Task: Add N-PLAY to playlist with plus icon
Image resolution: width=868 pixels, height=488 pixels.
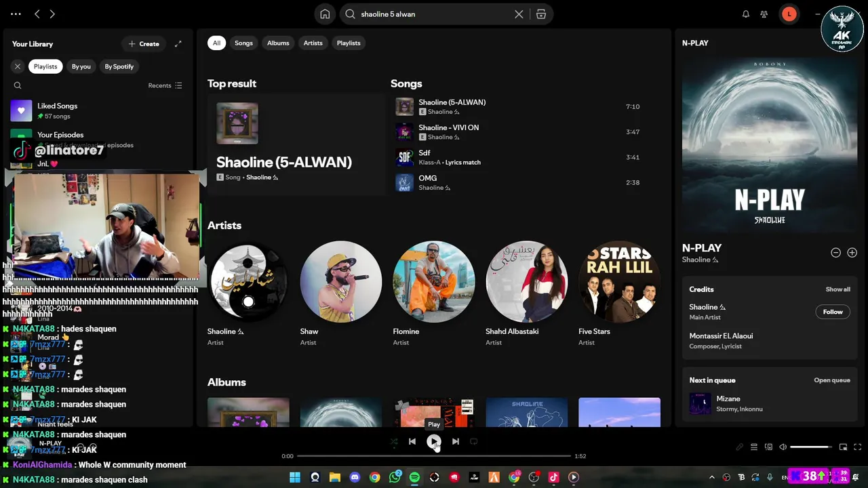Action: pos(852,253)
